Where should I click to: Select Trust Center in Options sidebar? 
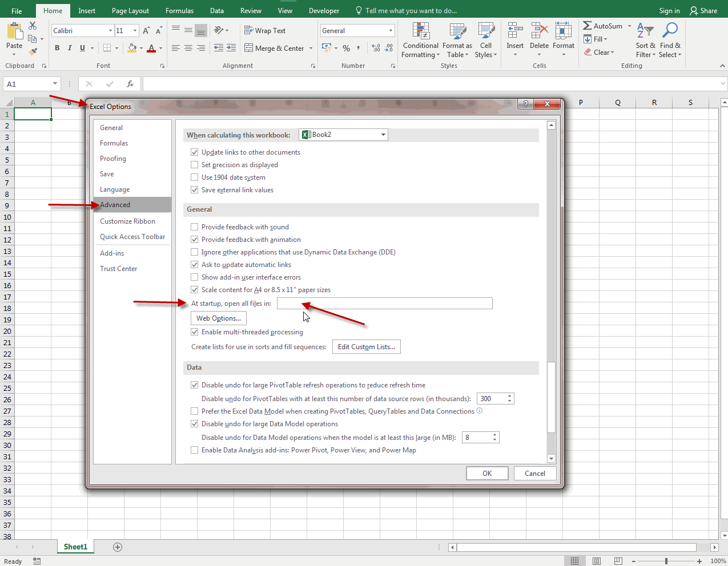pyautogui.click(x=119, y=269)
